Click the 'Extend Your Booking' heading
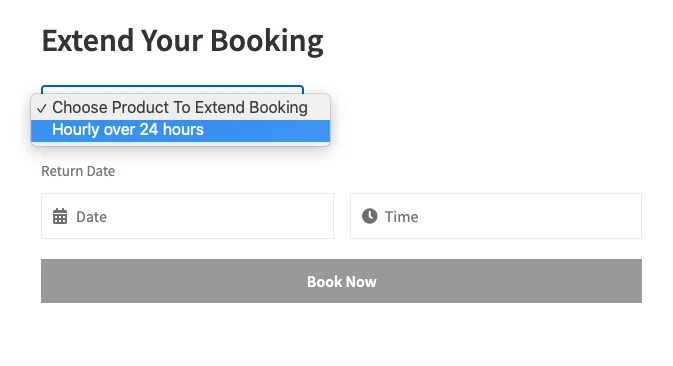This screenshot has height=366, width=673. pyautogui.click(x=182, y=41)
